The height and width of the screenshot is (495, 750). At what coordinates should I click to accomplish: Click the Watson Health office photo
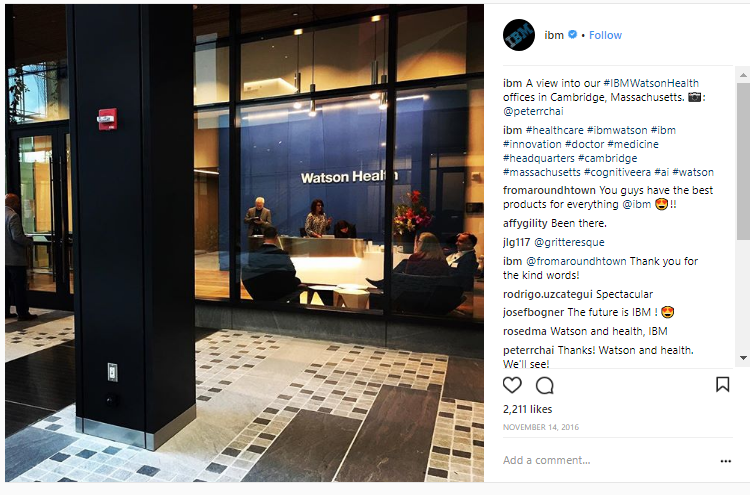pos(244,243)
